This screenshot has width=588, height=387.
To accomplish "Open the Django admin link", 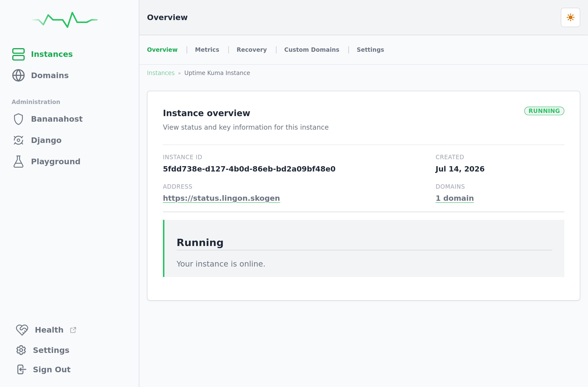I will (x=46, y=140).
